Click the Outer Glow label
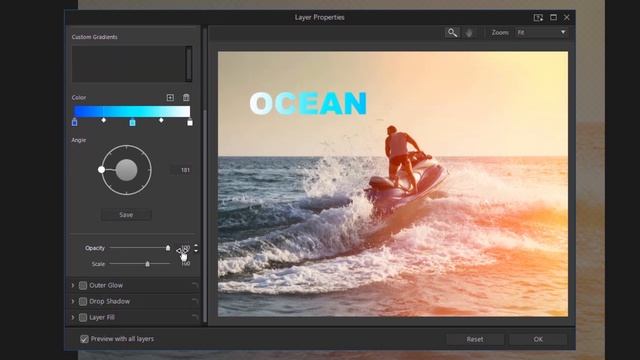Image resolution: width=640 pixels, height=360 pixels. [x=106, y=285]
